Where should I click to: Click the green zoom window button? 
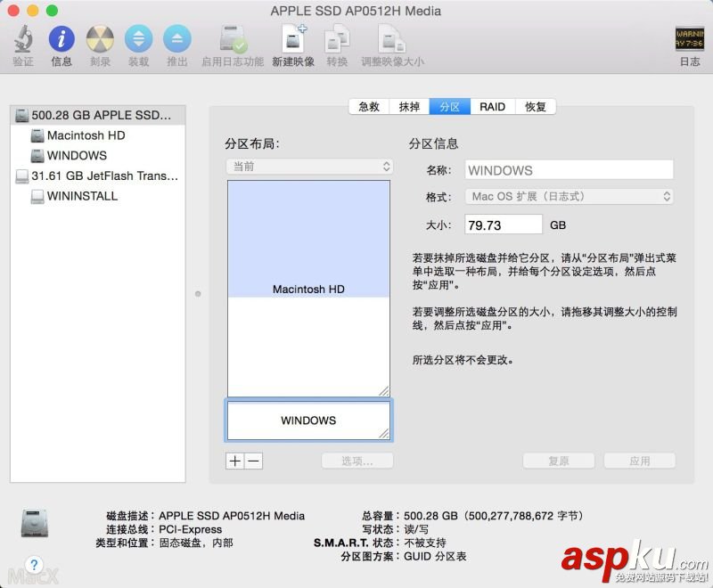coord(53,11)
